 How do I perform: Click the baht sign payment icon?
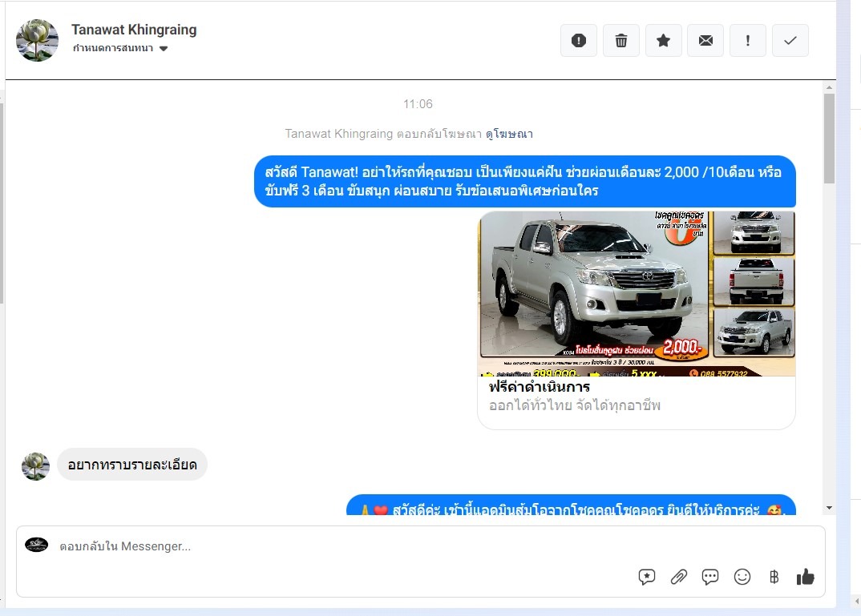point(774,577)
